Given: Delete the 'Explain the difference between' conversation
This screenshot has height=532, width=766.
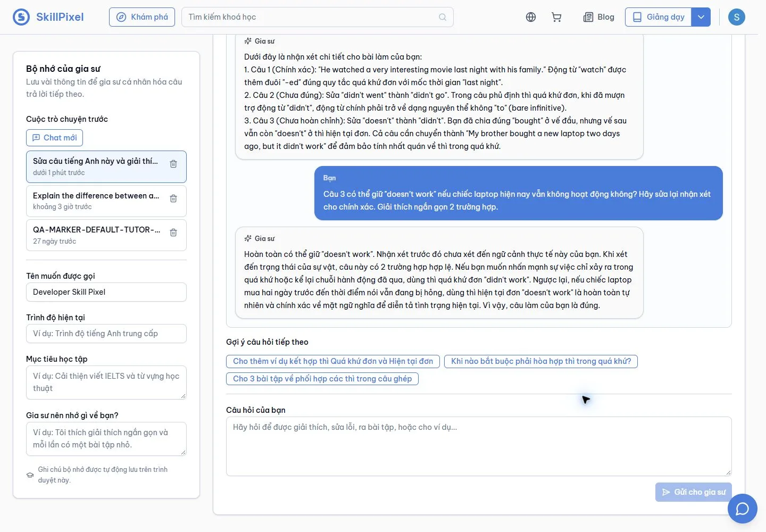Looking at the screenshot, I should click(173, 198).
